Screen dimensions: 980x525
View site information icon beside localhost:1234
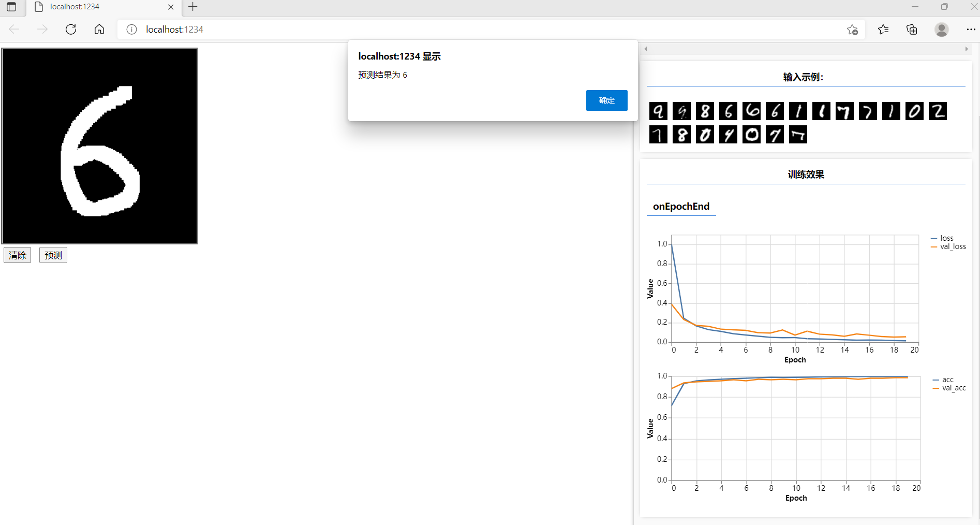(x=132, y=30)
